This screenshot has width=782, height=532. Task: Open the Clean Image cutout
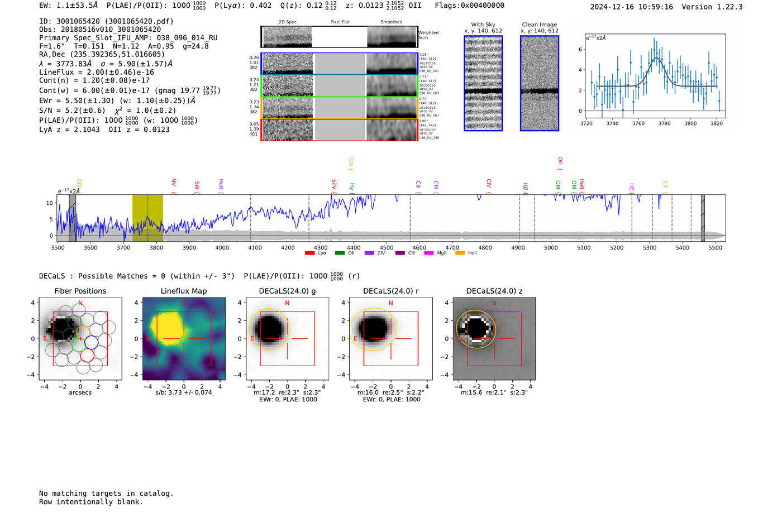[540, 83]
